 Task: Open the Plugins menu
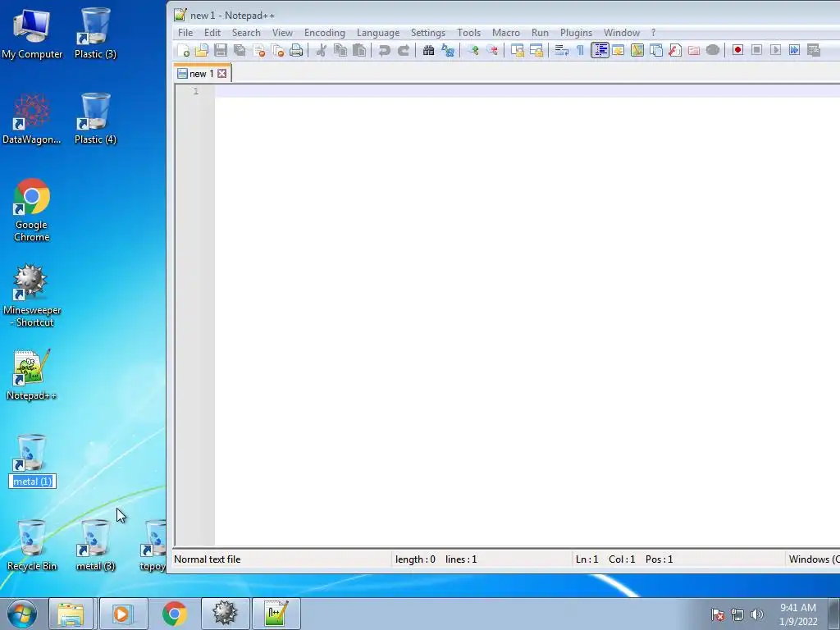[576, 33]
